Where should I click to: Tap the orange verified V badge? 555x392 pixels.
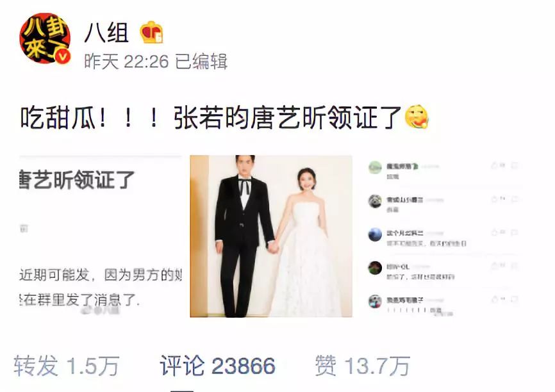[x=63, y=56]
